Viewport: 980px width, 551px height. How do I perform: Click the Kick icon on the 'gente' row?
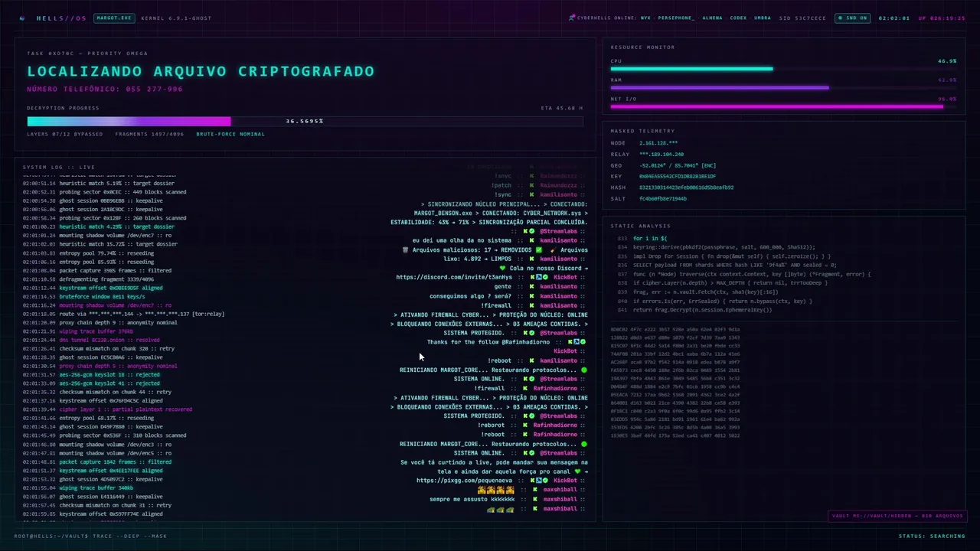click(x=531, y=286)
